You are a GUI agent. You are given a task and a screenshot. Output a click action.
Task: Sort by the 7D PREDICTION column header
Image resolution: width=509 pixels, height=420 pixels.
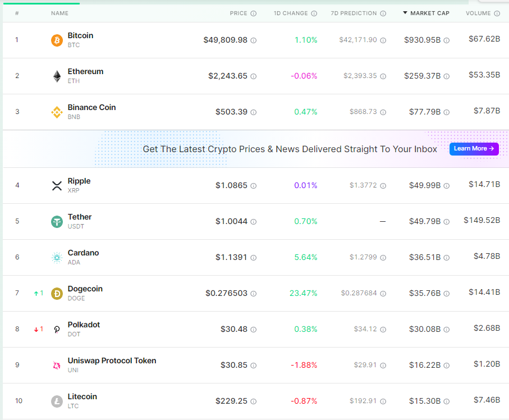point(354,13)
